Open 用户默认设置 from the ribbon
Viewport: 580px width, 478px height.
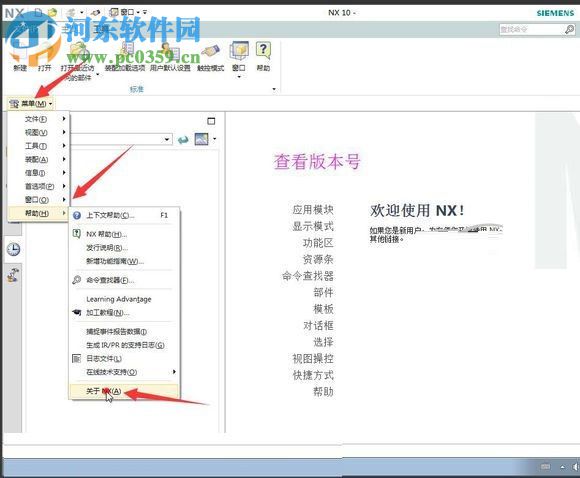tap(170, 55)
